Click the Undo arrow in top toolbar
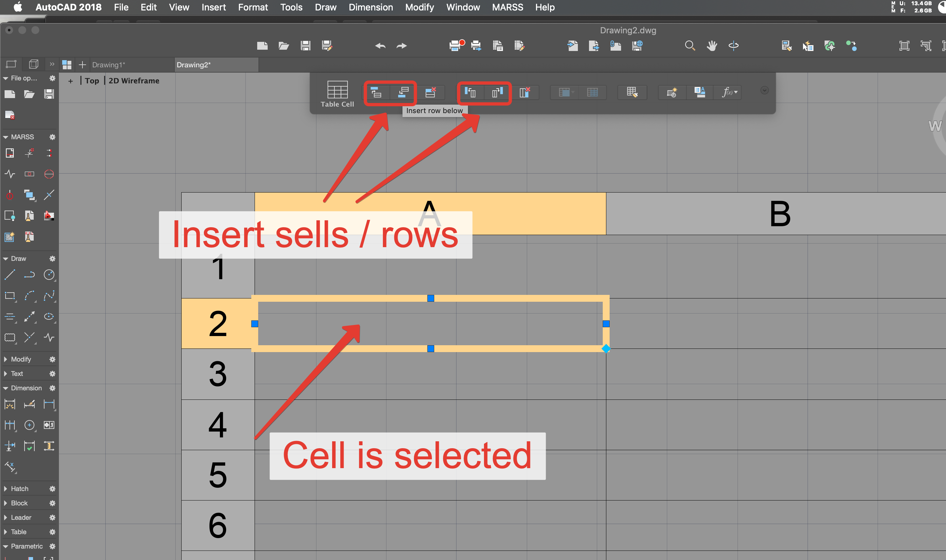Screen dimensions: 946x560 coord(380,46)
